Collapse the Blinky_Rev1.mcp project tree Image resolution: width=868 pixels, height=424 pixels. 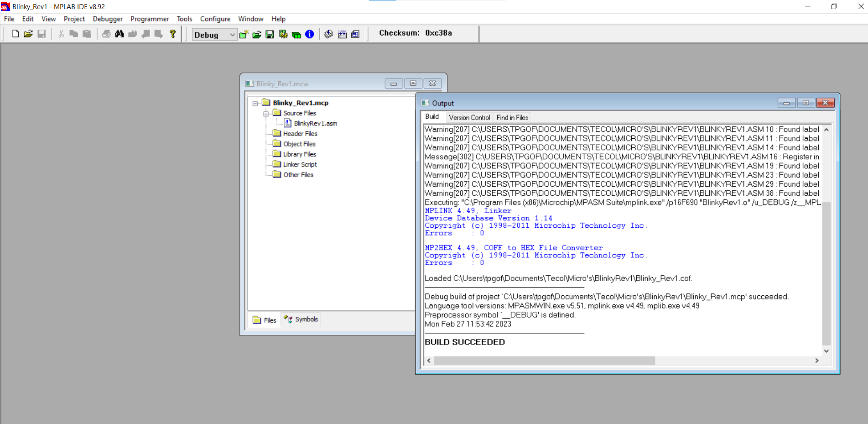(255, 103)
